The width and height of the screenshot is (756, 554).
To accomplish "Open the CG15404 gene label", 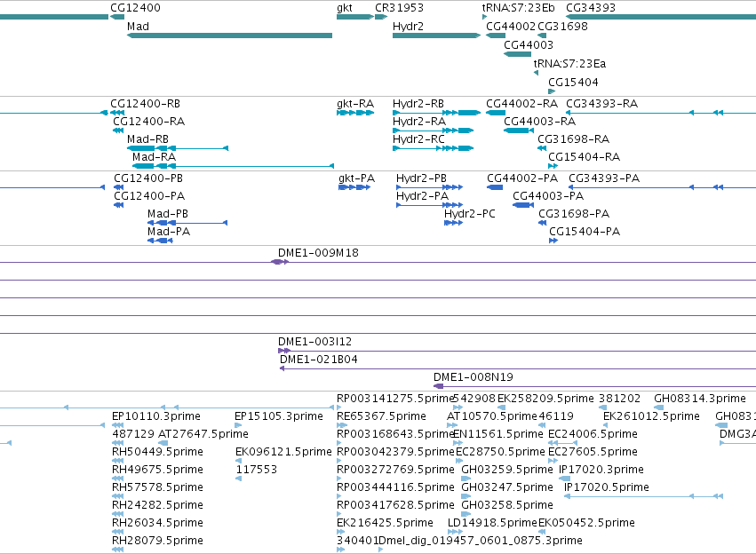I will (573, 83).
